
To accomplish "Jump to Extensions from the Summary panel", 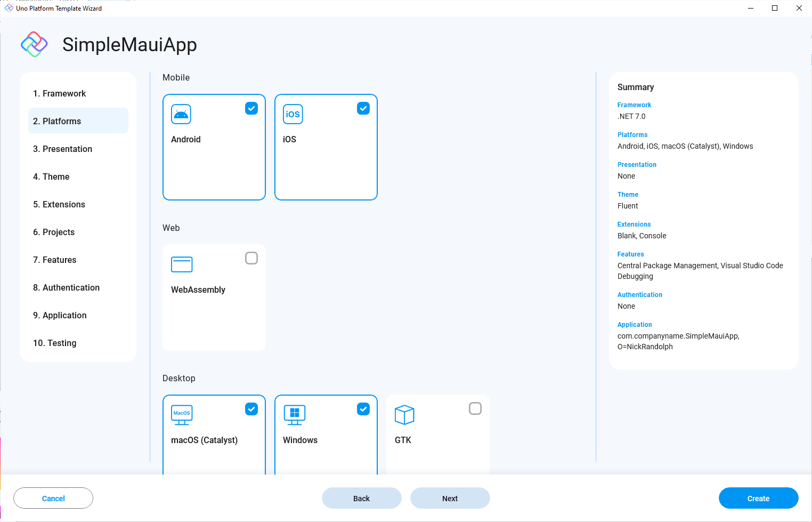I will pos(634,224).
